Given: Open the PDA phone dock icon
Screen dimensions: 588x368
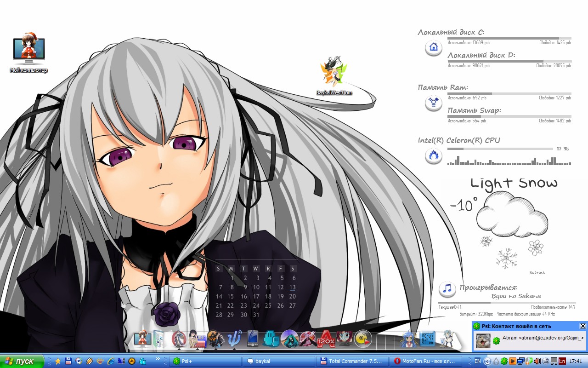Looking at the screenshot, I should click(252, 339).
